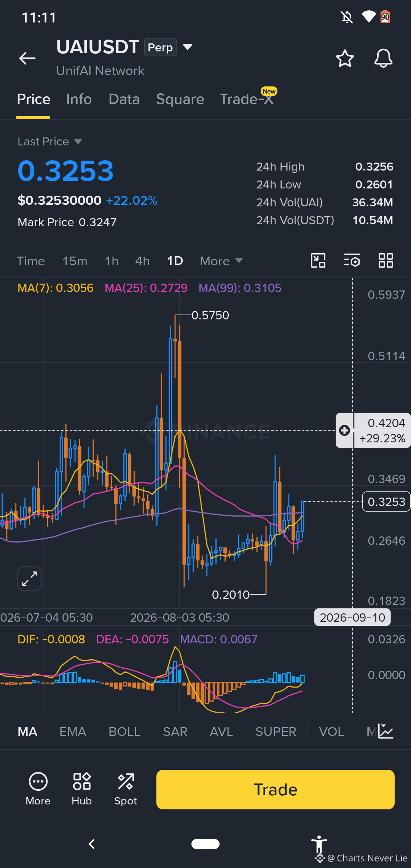Tap the accessibility figure icon
Viewport: 411px width, 868px height.
point(319,845)
